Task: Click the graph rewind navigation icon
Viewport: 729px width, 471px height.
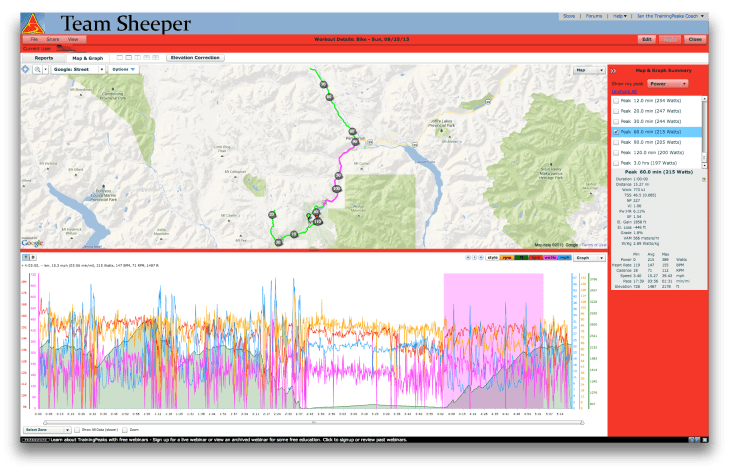Action: pyautogui.click(x=468, y=258)
